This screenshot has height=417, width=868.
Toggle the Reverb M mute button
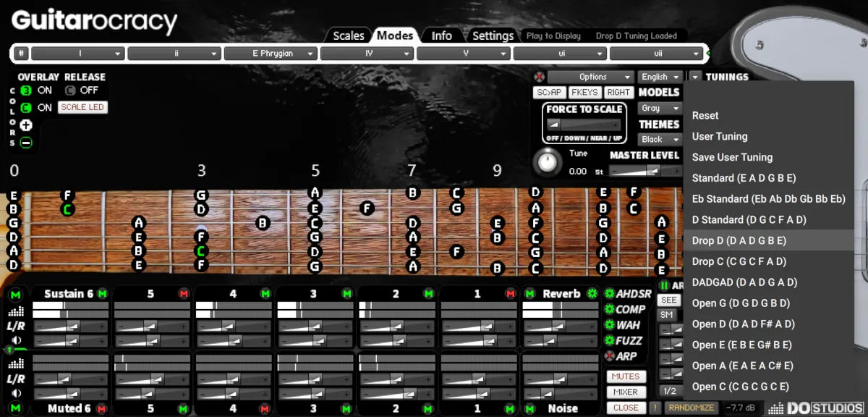pos(530,293)
